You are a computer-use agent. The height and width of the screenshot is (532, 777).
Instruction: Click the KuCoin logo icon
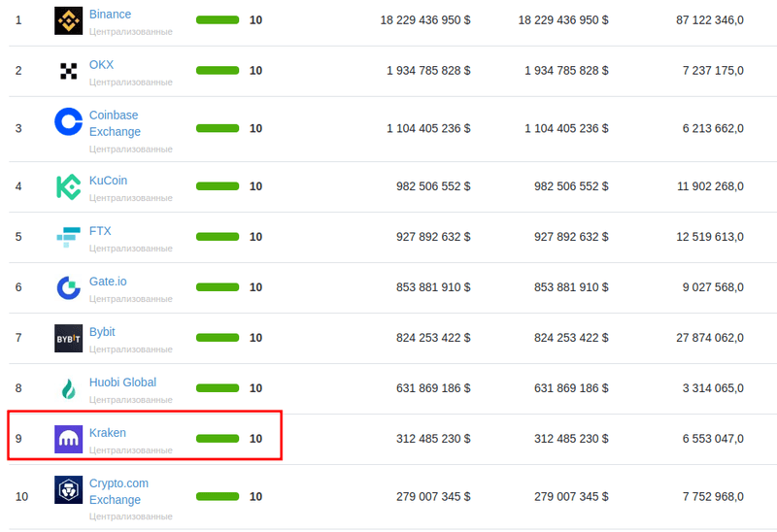point(68,186)
